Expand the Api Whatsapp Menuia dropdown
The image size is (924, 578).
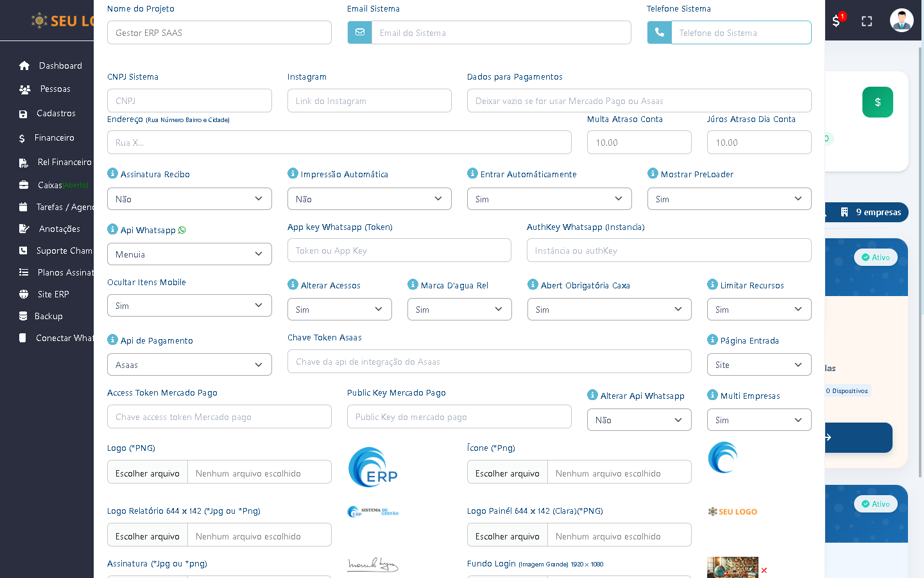tap(189, 254)
